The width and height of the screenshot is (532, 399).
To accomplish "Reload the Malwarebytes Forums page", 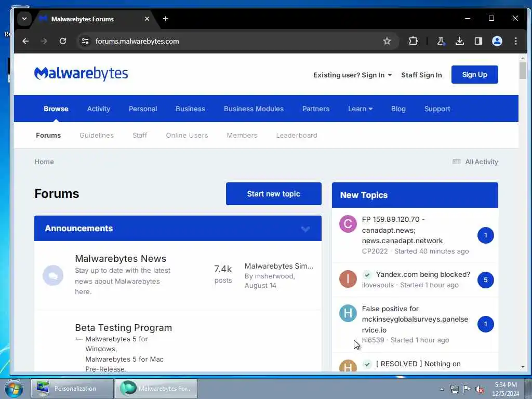I will pyautogui.click(x=63, y=41).
